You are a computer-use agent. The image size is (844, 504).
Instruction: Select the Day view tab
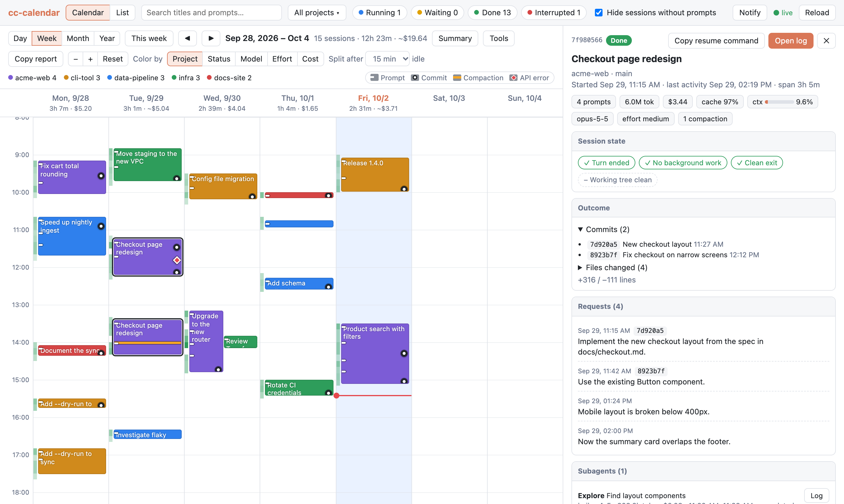point(20,38)
